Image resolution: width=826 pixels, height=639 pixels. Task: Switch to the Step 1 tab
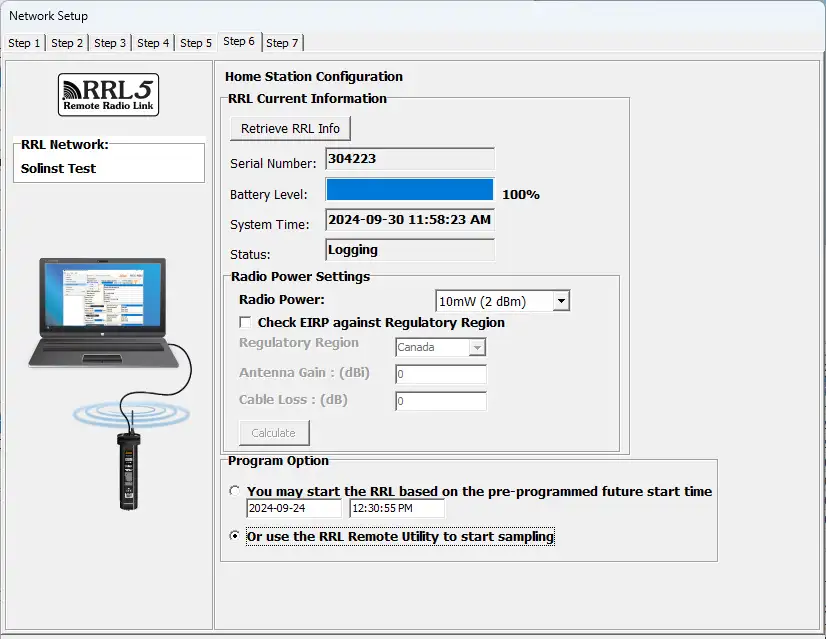[x=25, y=43]
